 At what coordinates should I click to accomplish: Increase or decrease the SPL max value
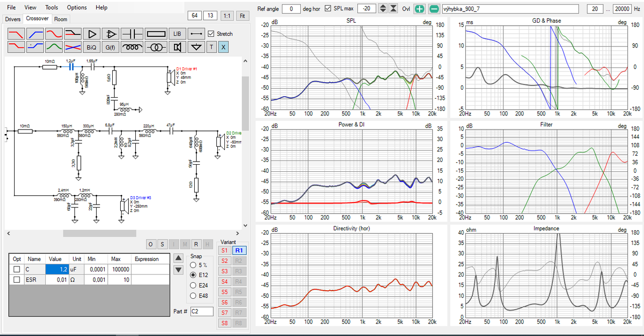[383, 9]
